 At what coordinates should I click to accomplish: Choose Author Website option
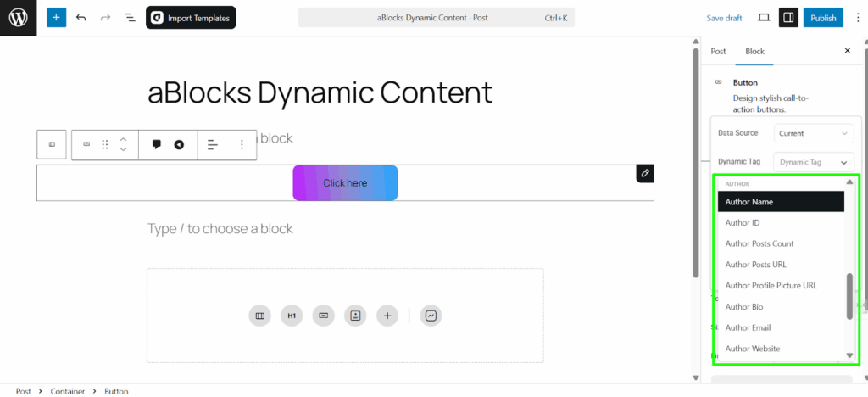781,349
